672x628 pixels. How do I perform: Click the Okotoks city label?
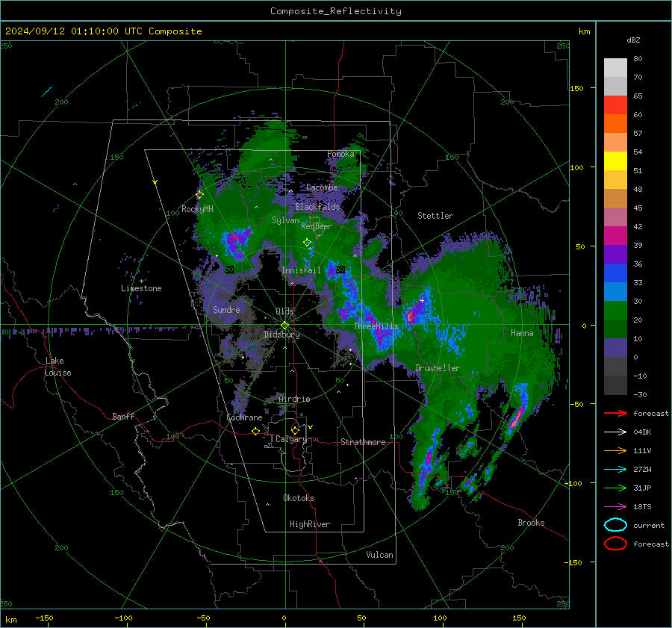coord(299,498)
